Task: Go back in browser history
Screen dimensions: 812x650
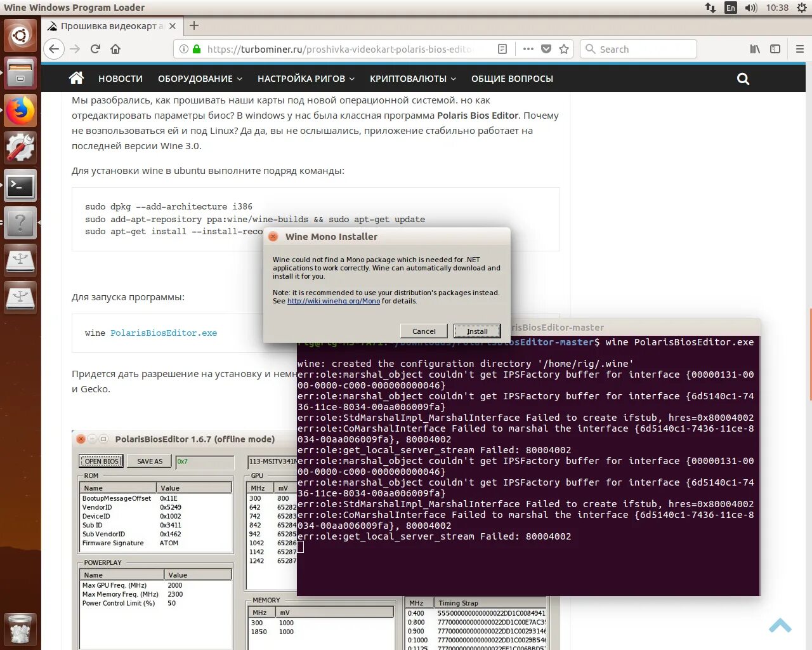Action: (55, 49)
